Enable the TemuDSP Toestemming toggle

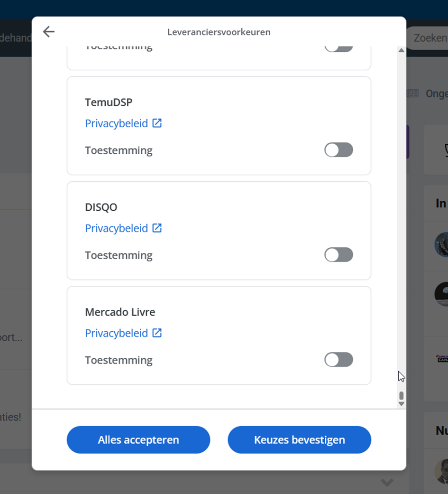tap(338, 150)
